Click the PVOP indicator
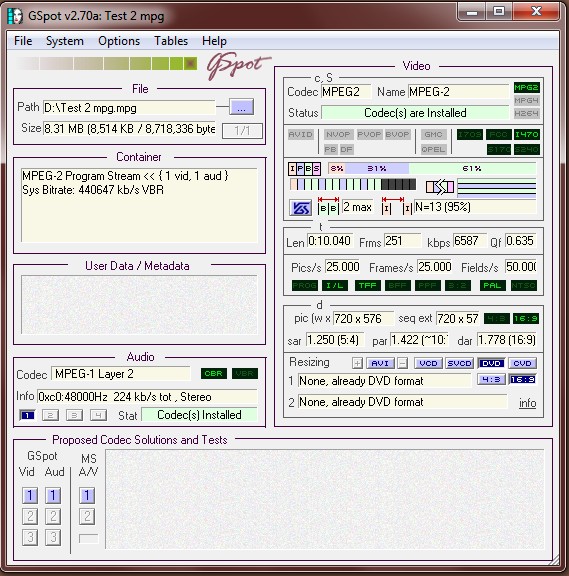The width and height of the screenshot is (569, 576). pyautogui.click(x=369, y=134)
